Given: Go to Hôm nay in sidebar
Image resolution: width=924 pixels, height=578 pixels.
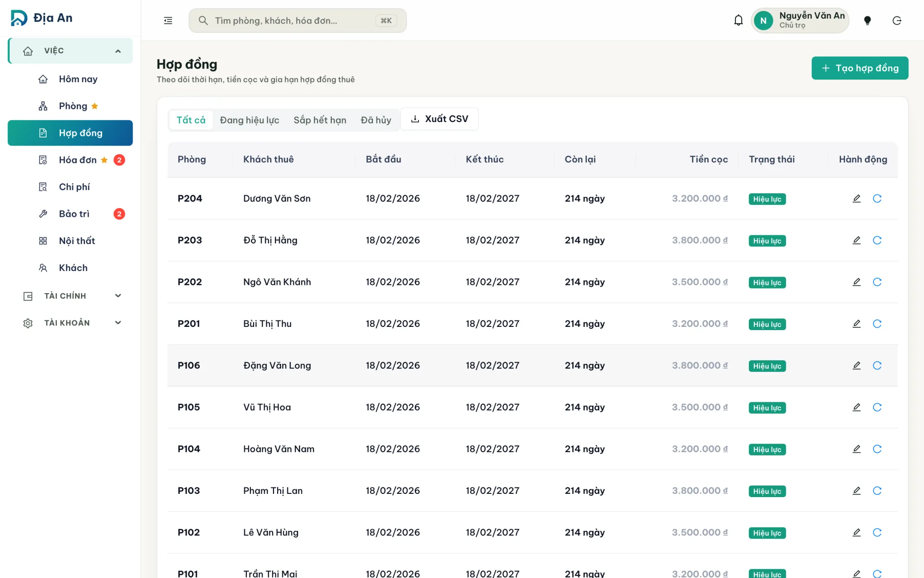Looking at the screenshot, I should click(x=70, y=79).
